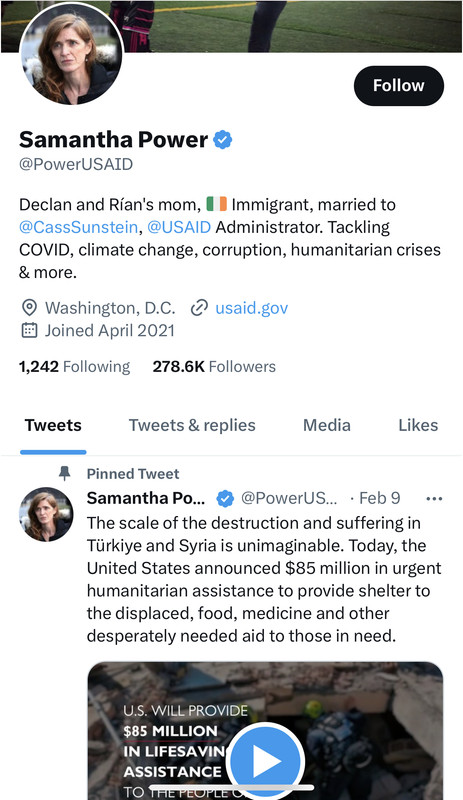This screenshot has height=800, width=463.
Task: Open the @CassSunstein mention link
Action: tap(78, 227)
